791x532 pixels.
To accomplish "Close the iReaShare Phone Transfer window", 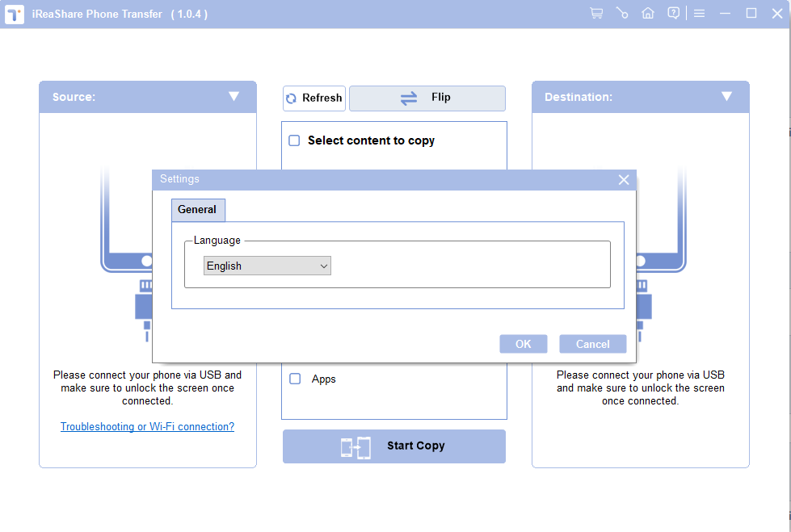I will tap(777, 14).
